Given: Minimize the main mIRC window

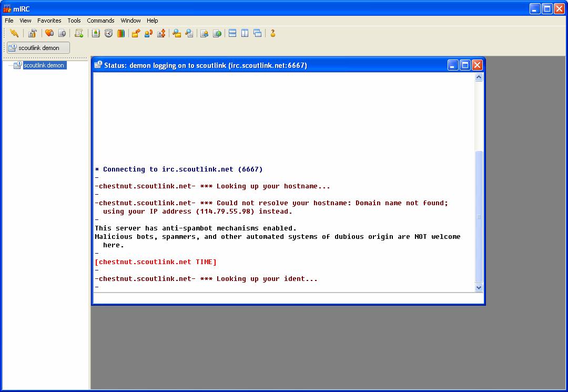Looking at the screenshot, I should coord(535,9).
